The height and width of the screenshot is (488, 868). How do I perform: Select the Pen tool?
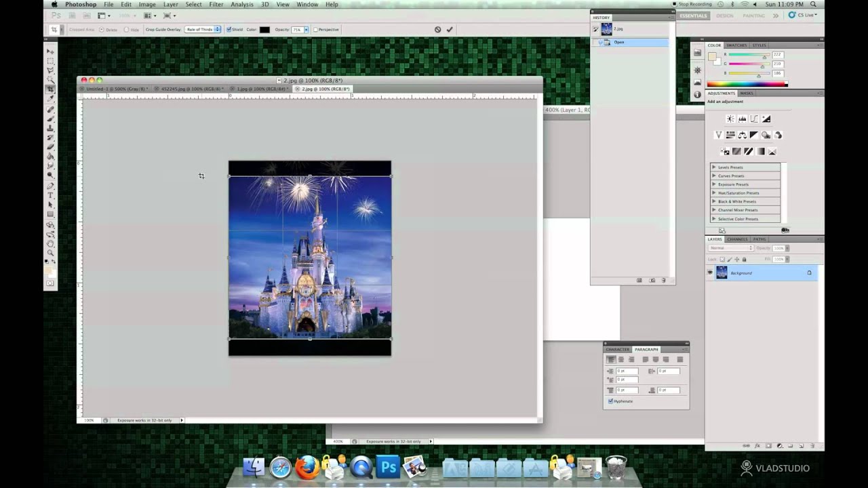pyautogui.click(x=50, y=185)
